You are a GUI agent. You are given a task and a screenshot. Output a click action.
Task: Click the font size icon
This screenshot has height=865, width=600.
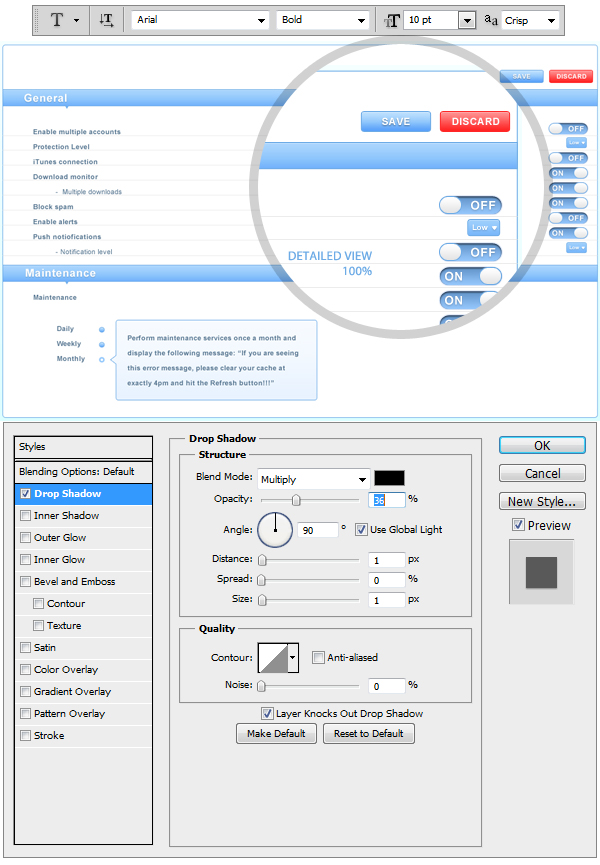coord(392,20)
